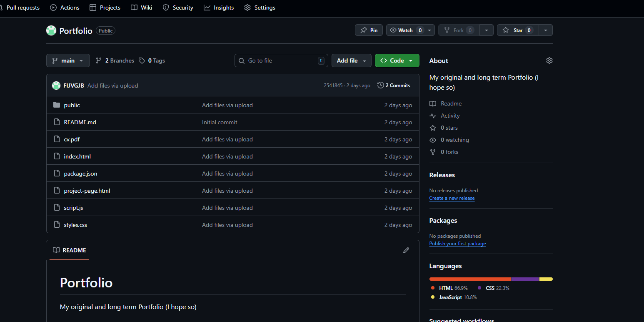Click the HTML 66.9% language entry
Image resolution: width=644 pixels, height=322 pixels.
click(x=449, y=288)
